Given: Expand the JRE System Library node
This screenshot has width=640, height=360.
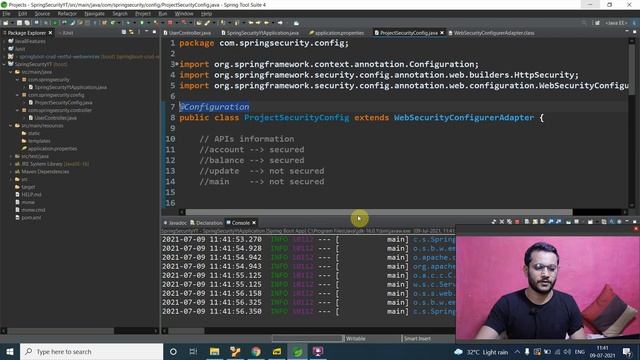Looking at the screenshot, I should coord(11,164).
